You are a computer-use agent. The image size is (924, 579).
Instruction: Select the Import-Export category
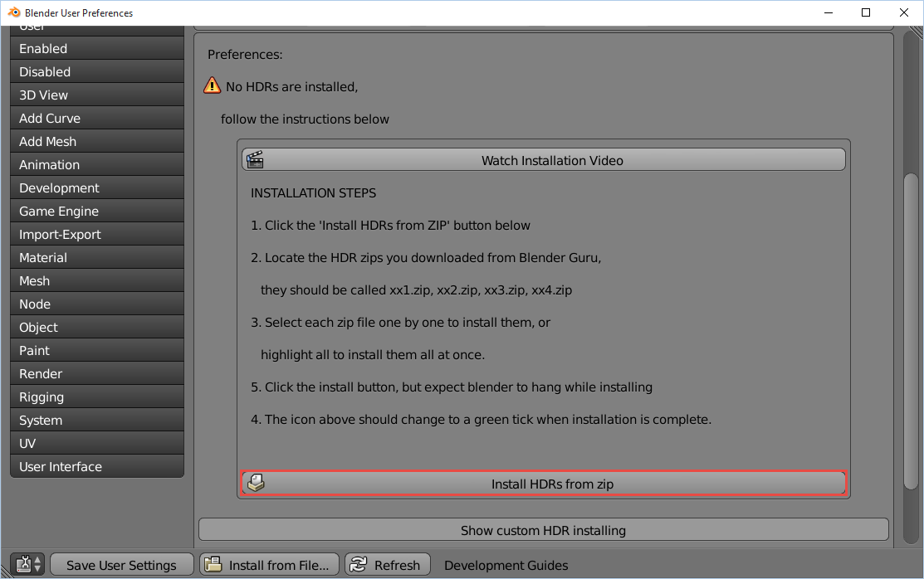[96, 234]
